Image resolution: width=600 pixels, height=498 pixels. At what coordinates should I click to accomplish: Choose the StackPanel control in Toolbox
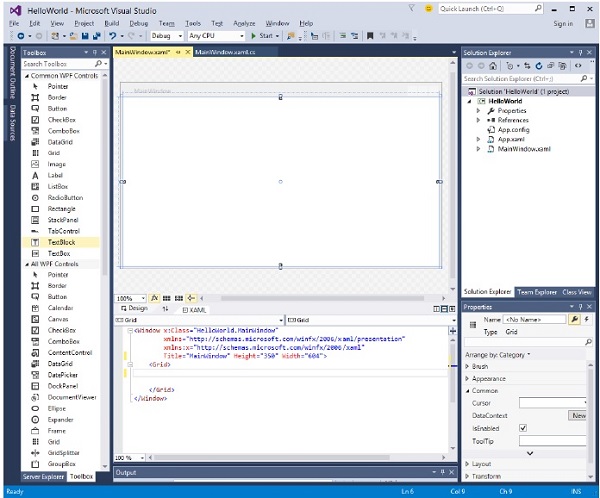pos(63,220)
